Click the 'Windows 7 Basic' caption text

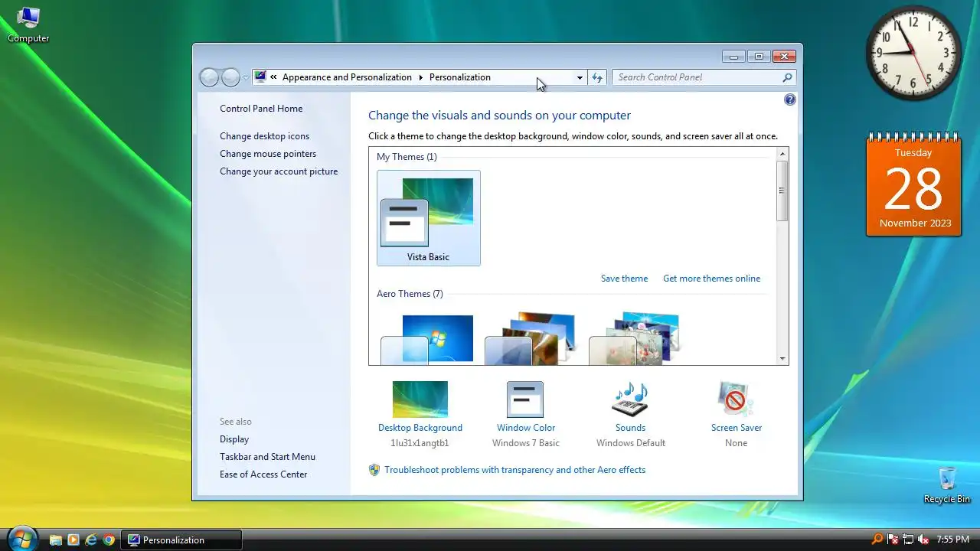526,443
